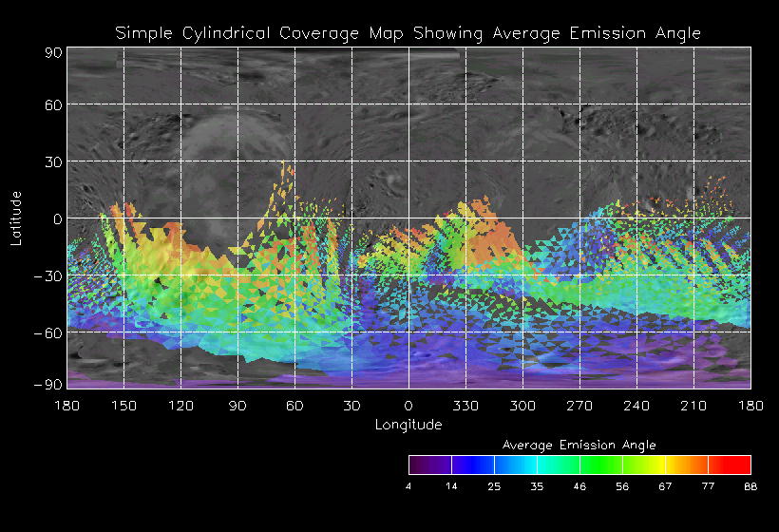Click the 90 tick on the longitude axis

(x=237, y=406)
